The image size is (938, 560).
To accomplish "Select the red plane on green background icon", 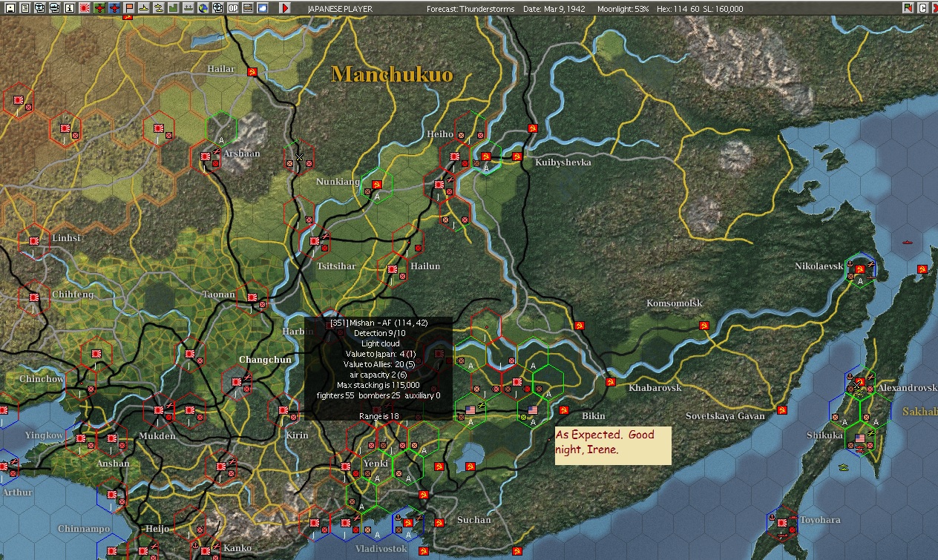I will (99, 8).
